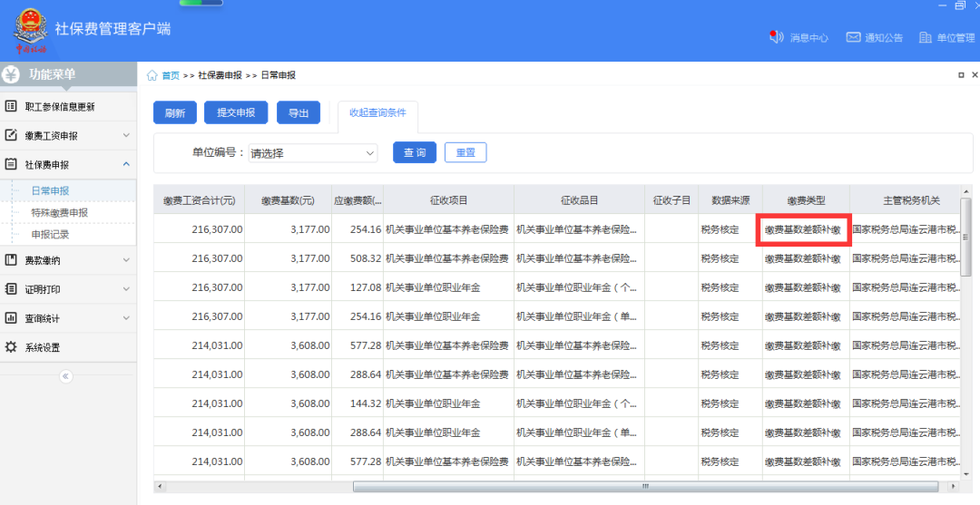This screenshot has width=980, height=505.
Task: Click 缴费基数差额补缴 in the first row
Action: pos(803,229)
